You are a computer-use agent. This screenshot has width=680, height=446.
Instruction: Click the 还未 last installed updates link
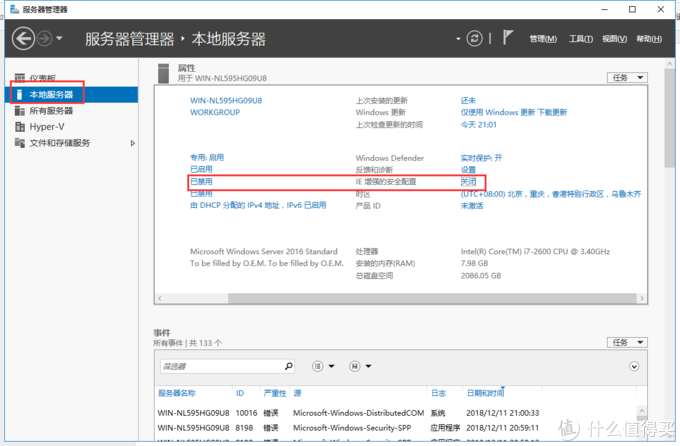click(468, 100)
